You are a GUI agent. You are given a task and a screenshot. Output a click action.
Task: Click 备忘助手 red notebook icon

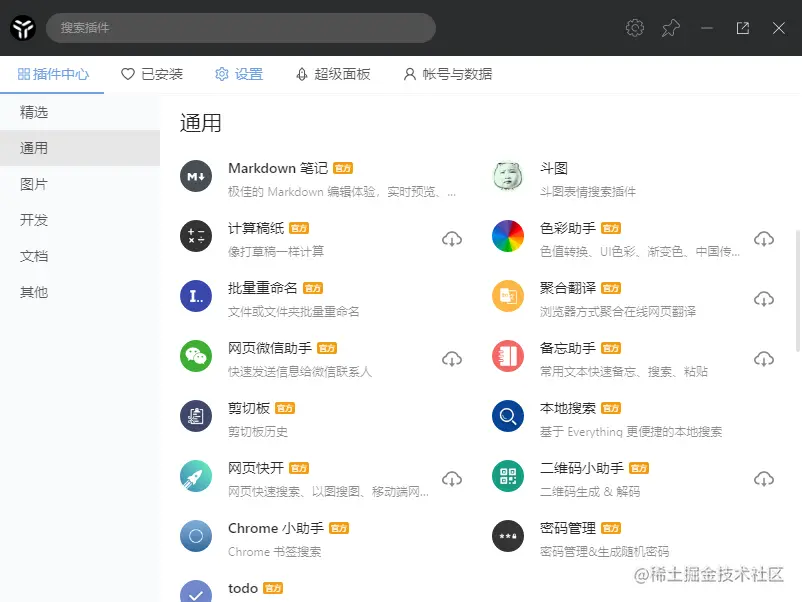(508, 356)
